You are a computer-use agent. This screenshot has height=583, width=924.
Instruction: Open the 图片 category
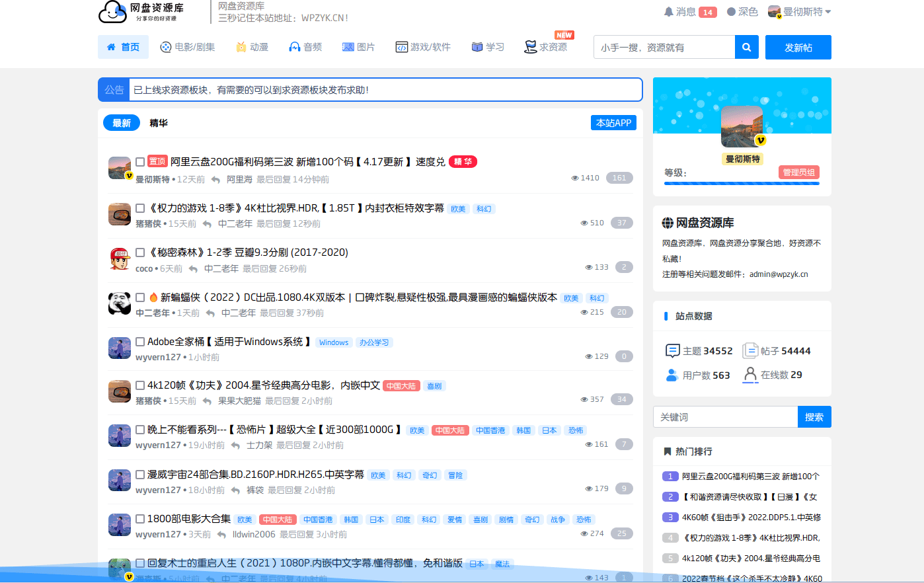click(358, 47)
